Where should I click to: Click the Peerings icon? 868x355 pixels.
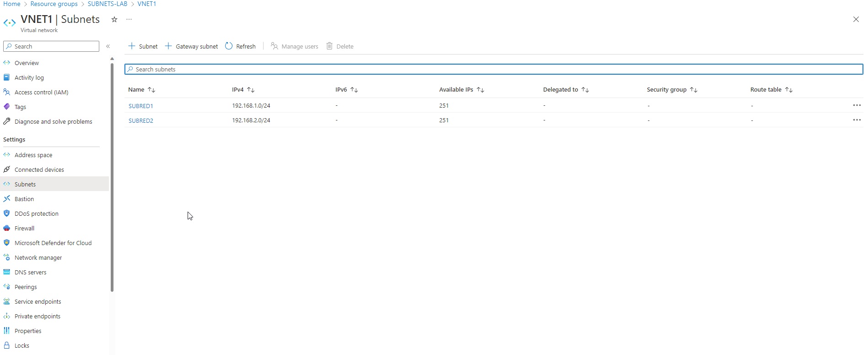pos(7,287)
